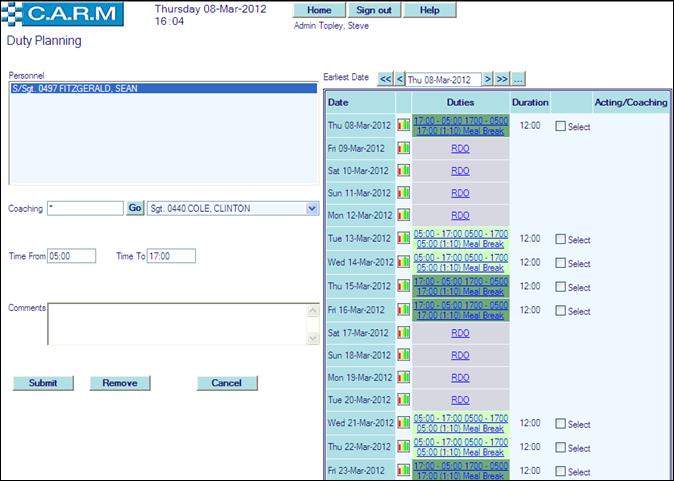Tick the Select checkbox for Wed 14-Mar-2012
This screenshot has height=481, width=674.
pos(561,264)
